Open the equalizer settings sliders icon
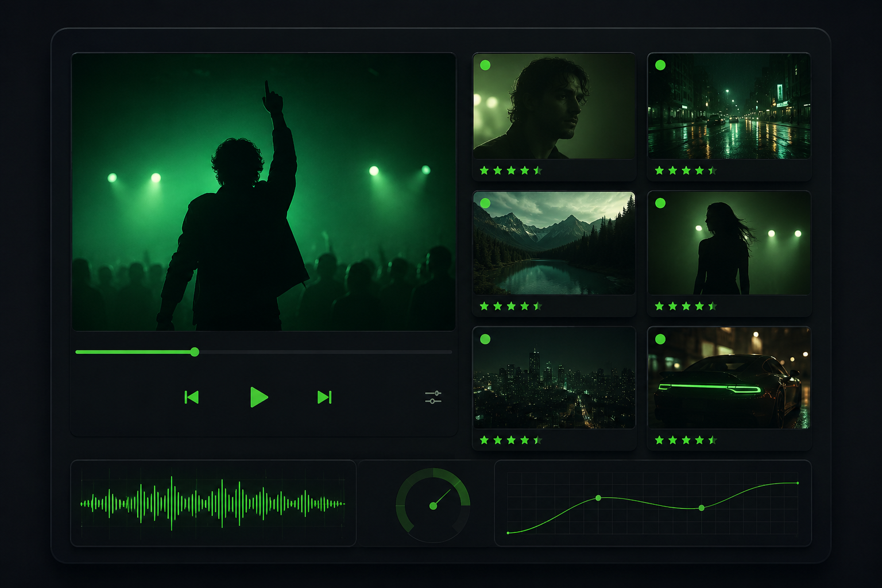The height and width of the screenshot is (588, 882). click(x=433, y=397)
